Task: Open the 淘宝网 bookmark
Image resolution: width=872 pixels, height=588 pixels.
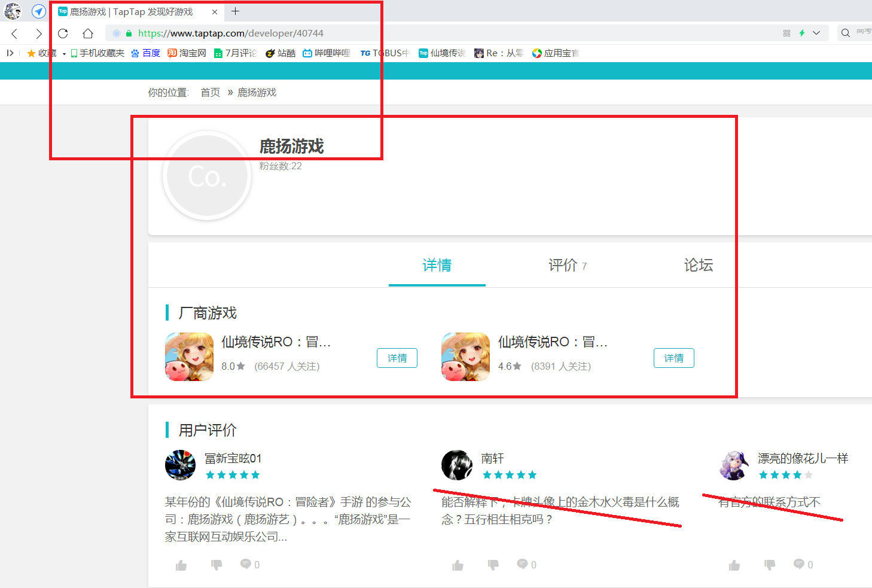Action: [187, 53]
